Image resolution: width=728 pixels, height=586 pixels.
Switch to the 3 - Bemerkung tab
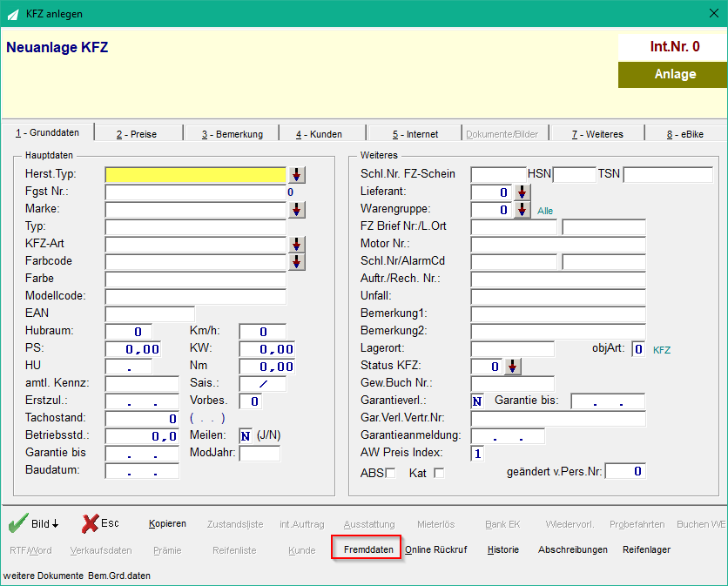point(233,134)
